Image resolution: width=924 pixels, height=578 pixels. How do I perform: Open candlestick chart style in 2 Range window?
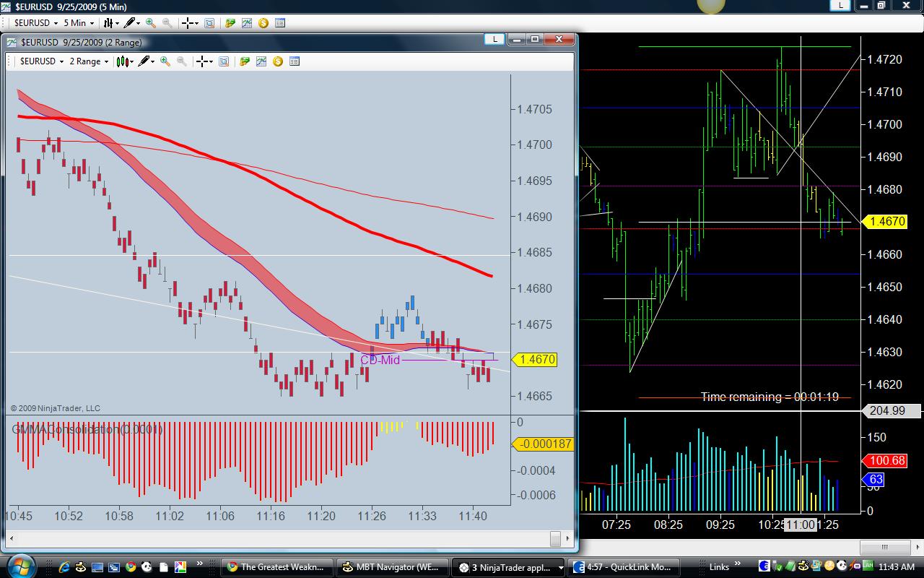(x=122, y=61)
